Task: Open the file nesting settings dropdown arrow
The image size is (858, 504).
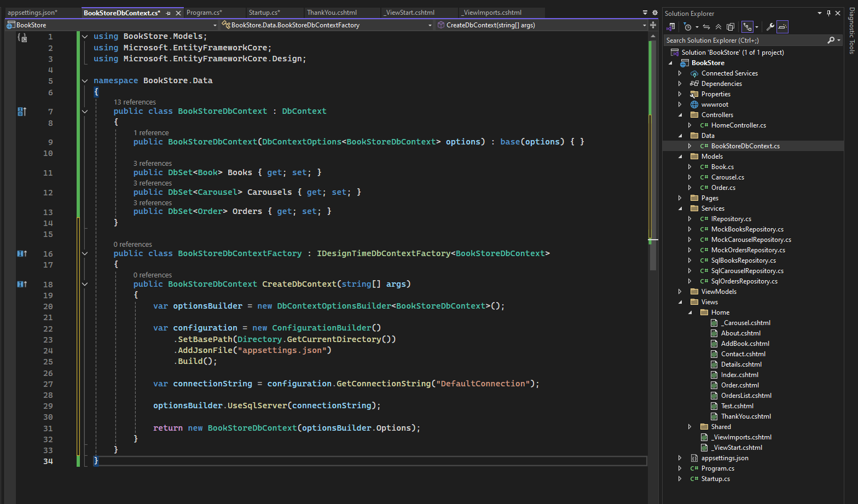Action: [757, 27]
